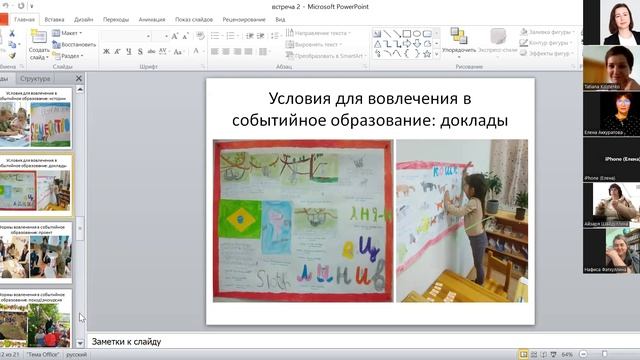Click the Восстановить button
The image size is (640, 360).
coord(74,44)
